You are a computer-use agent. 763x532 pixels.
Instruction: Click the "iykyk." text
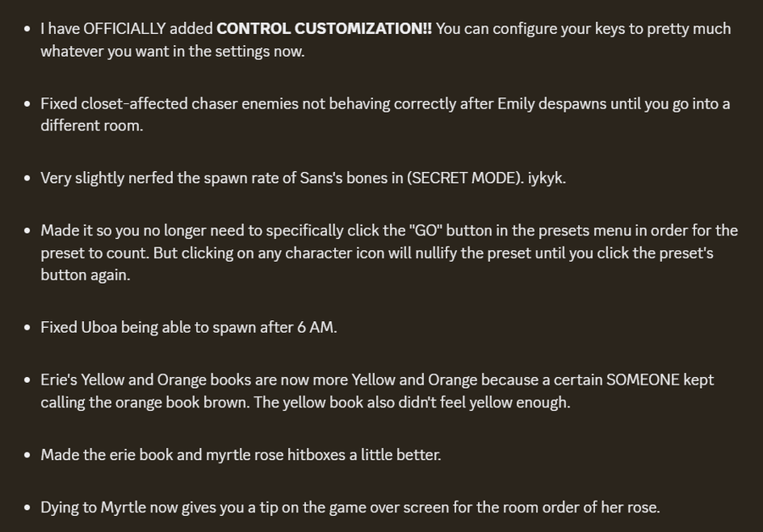coord(547,179)
